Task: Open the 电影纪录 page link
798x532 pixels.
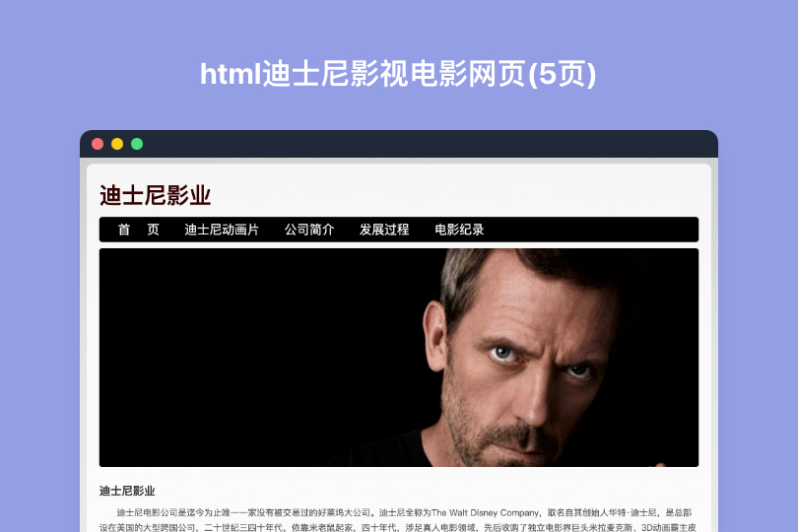Action: click(459, 230)
